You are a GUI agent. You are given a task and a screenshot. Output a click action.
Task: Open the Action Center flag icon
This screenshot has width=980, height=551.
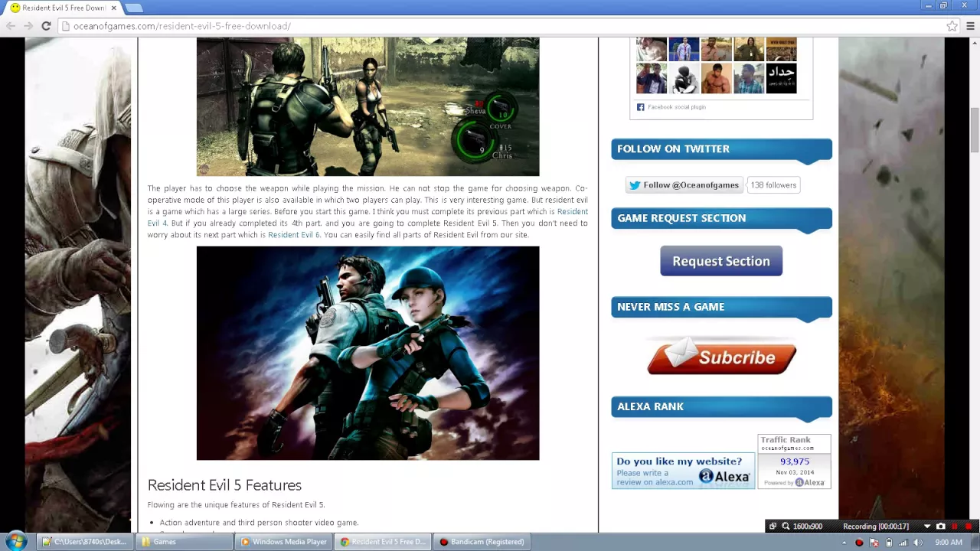coord(874,543)
